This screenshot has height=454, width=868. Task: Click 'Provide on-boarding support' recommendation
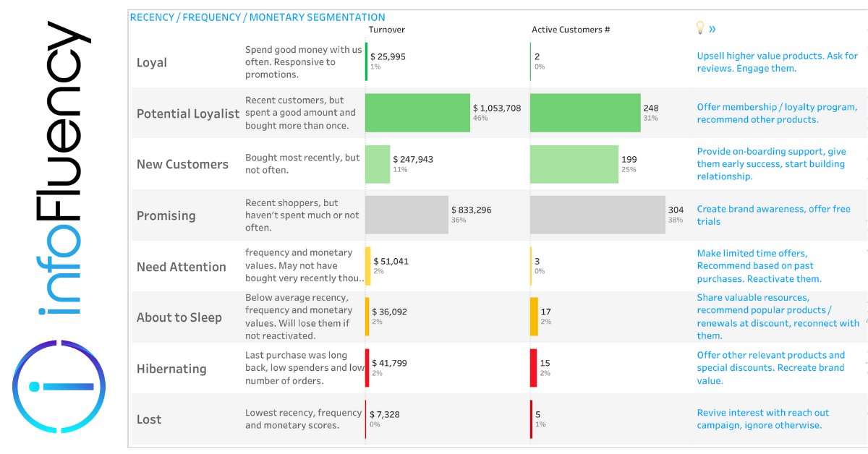click(x=771, y=164)
